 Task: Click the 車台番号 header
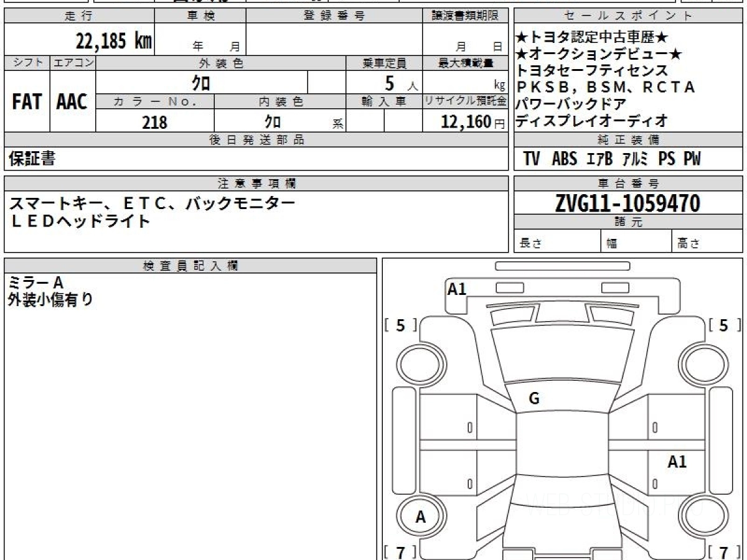coord(628,184)
